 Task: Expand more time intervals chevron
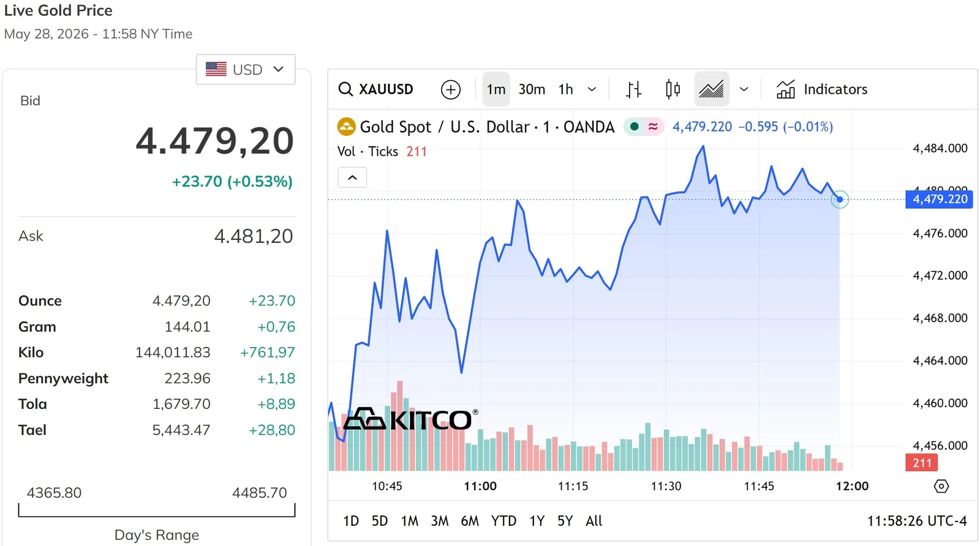(x=592, y=89)
